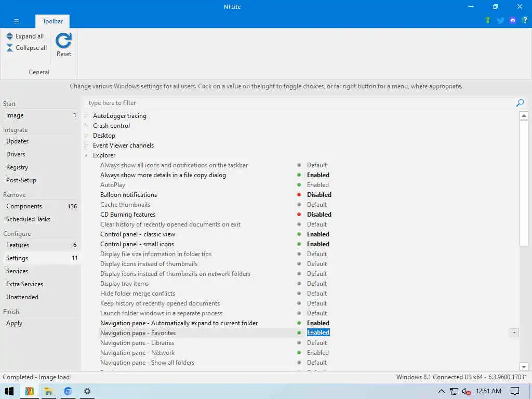Click the search magnifier icon

pos(520,103)
